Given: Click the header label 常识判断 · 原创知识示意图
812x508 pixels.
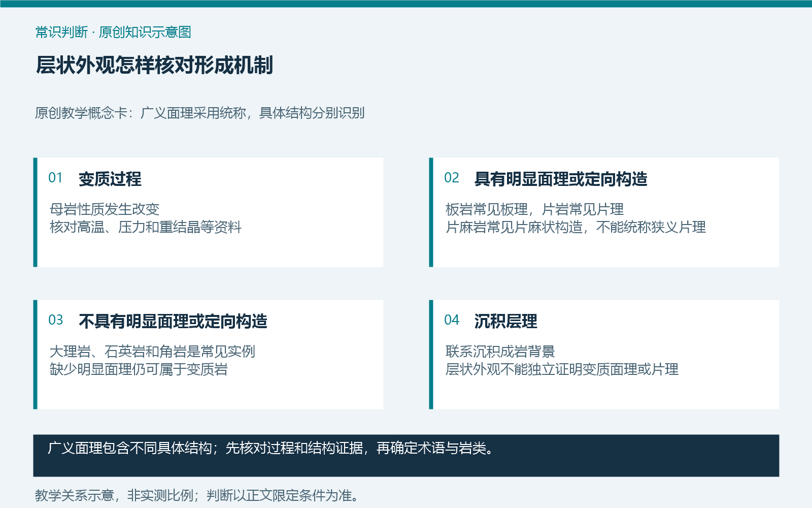Looking at the screenshot, I should coord(113,32).
